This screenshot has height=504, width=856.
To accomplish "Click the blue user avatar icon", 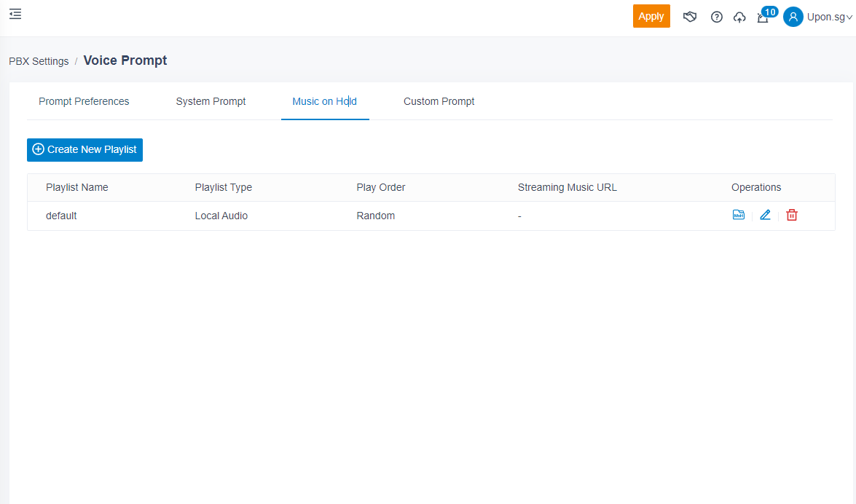I will point(793,17).
